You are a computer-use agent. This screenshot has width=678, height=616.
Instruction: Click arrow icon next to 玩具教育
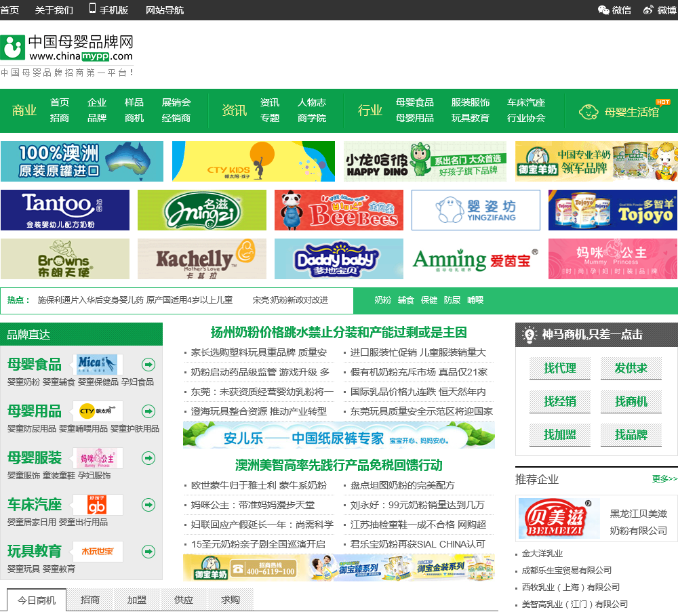(148, 551)
